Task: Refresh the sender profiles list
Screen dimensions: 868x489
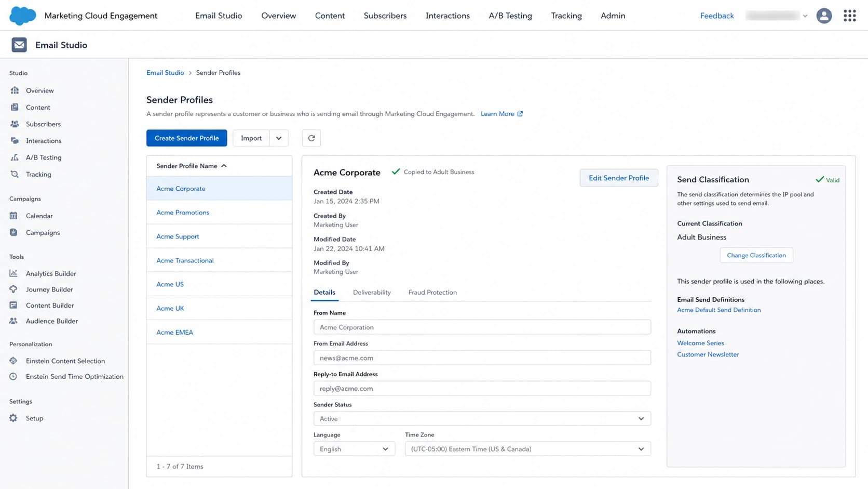Action: coord(311,138)
